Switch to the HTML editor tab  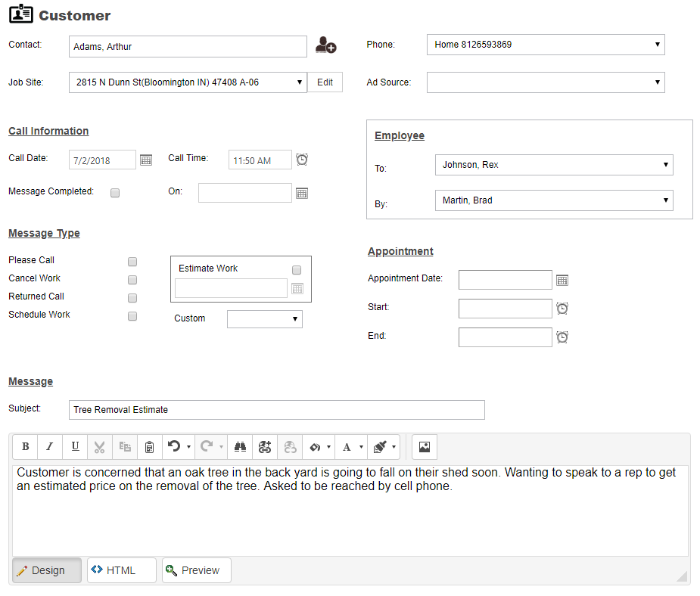121,570
